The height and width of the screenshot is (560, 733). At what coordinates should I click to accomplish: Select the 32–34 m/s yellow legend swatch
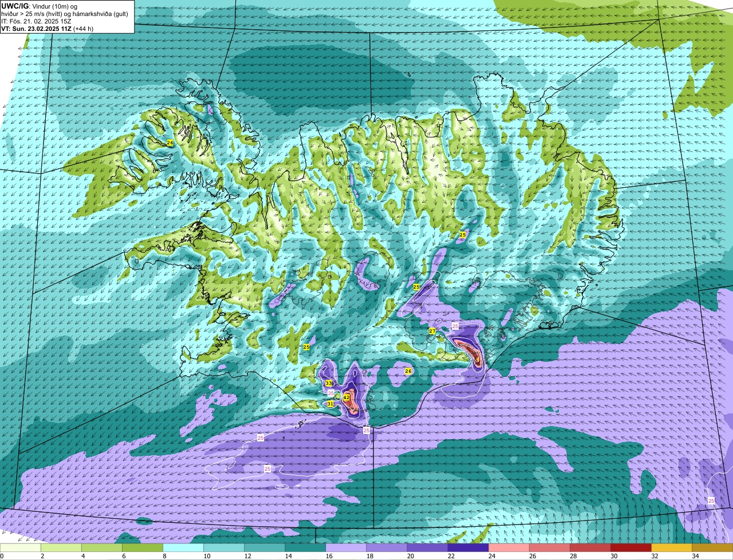click(671, 548)
